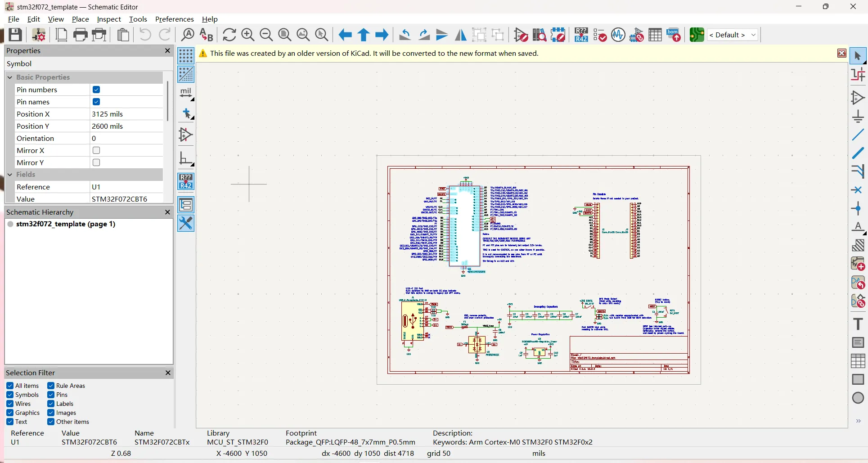Save the schematic with the floppy icon
The image size is (868, 463).
(15, 35)
